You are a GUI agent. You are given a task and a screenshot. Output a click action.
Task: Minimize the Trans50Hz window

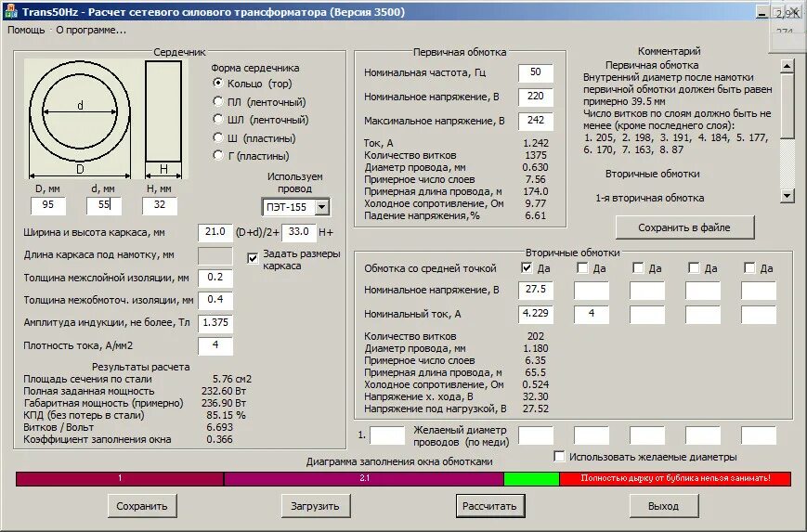[762, 12]
